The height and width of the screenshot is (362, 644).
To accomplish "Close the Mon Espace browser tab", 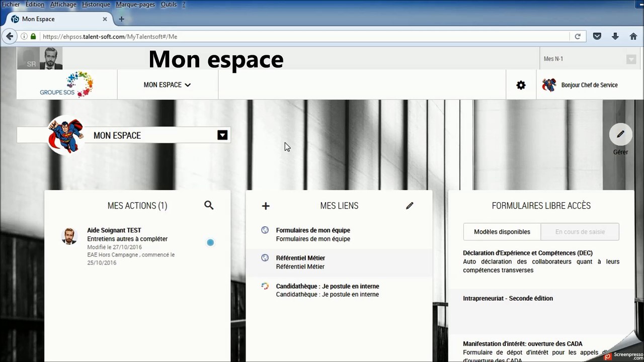I will pos(105,19).
